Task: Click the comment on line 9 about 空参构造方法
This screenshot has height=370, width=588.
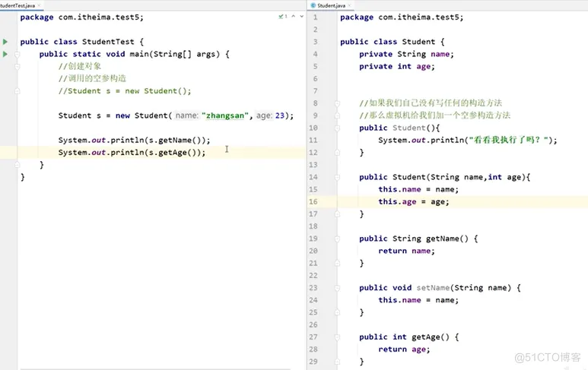Action: [435, 115]
